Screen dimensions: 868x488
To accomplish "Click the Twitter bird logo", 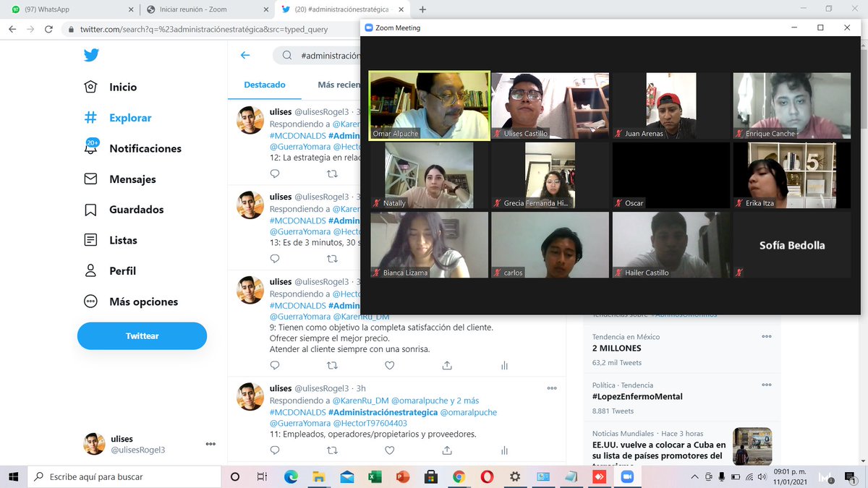I will coord(91,55).
